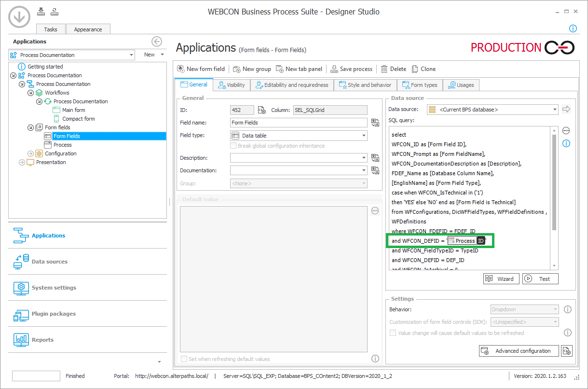Switch to Form types tab
Viewport: 588px width, 389px height.
(420, 85)
